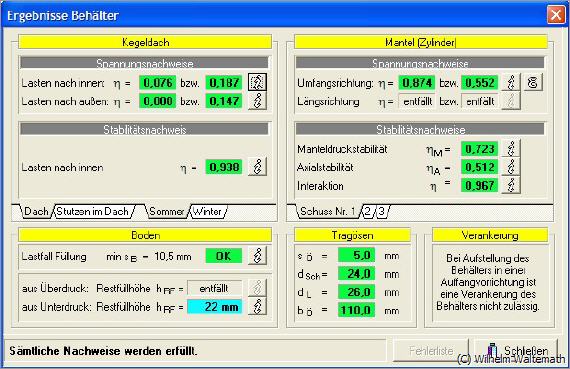Click the status text Sämtliche Nachweise werden erfüllt

[103, 351]
